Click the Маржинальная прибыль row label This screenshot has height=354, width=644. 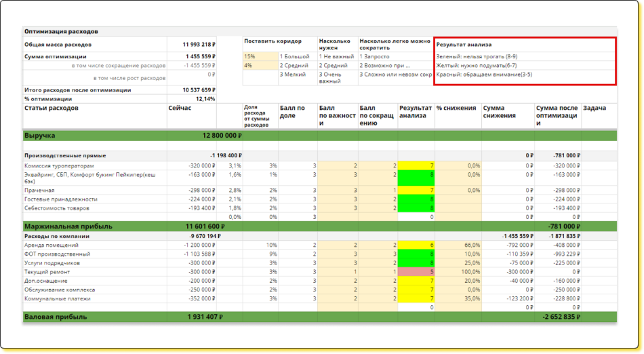(68, 226)
